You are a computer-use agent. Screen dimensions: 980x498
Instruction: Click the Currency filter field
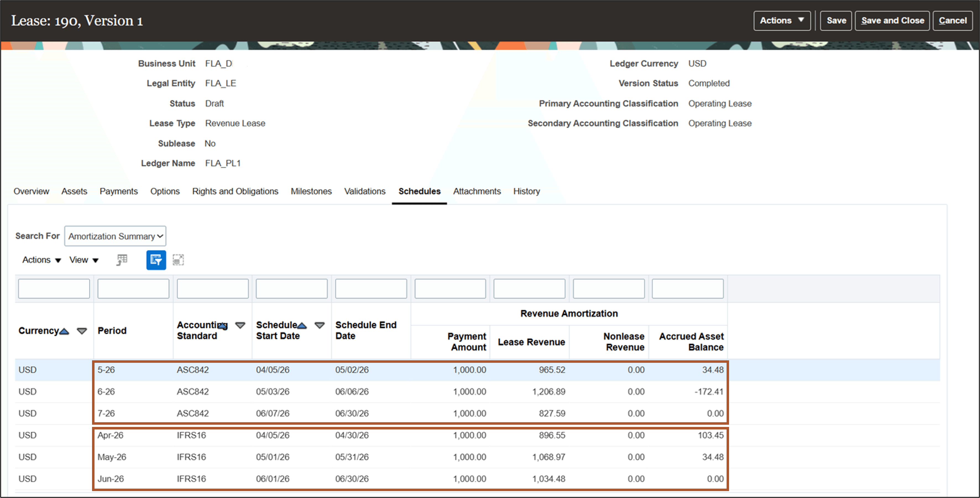(x=54, y=289)
